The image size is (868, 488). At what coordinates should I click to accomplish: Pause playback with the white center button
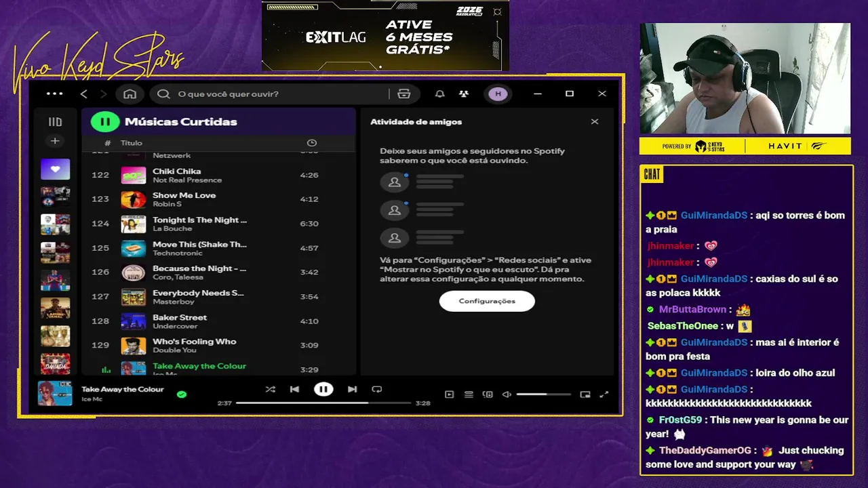point(323,389)
